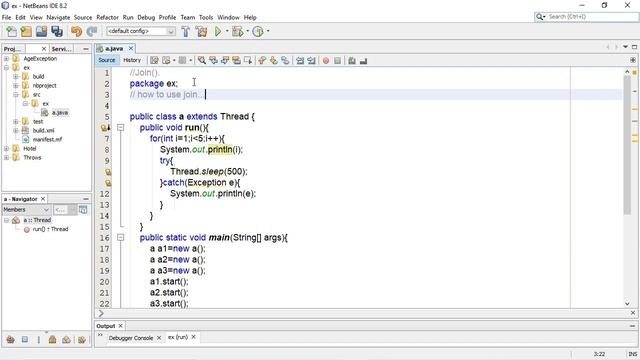Switch to the ex (run) output tab
The image size is (640, 360).
178,337
